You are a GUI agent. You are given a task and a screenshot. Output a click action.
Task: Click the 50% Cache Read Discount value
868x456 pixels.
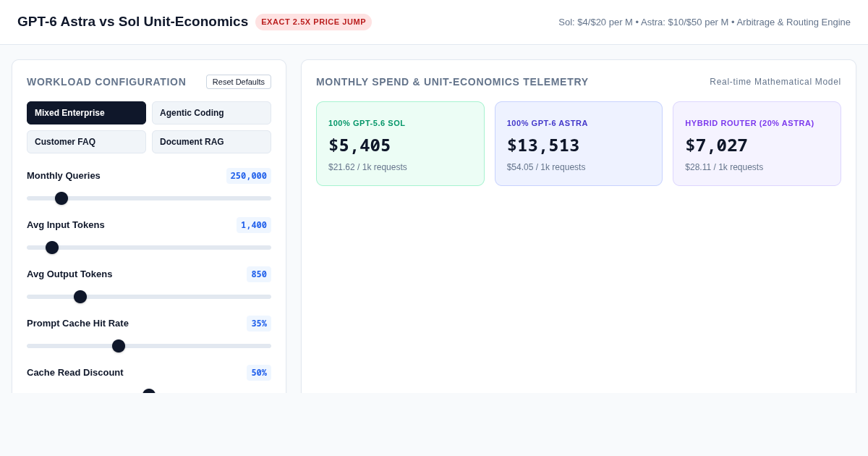(259, 373)
